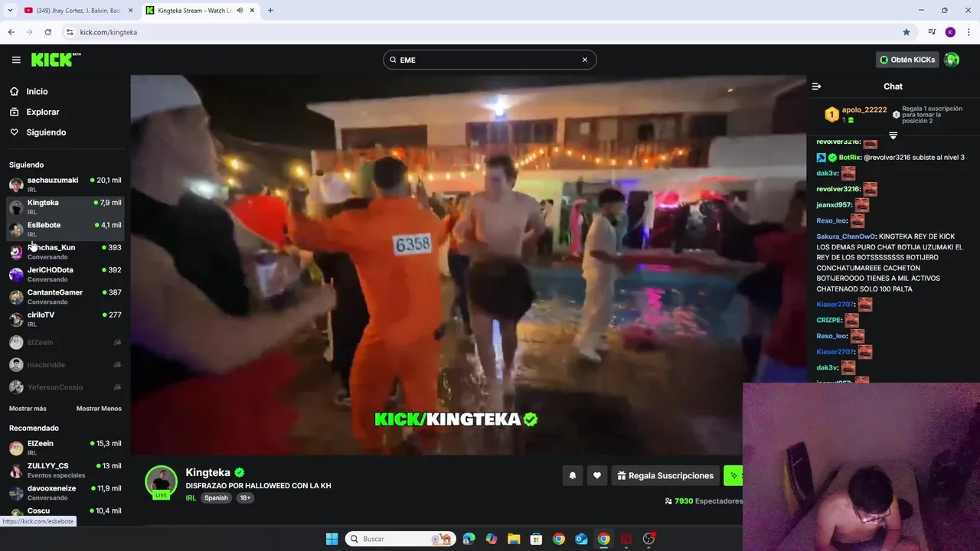This screenshot has width=980, height=551.
Task: Click Obtén KICKs button
Action: (x=907, y=60)
